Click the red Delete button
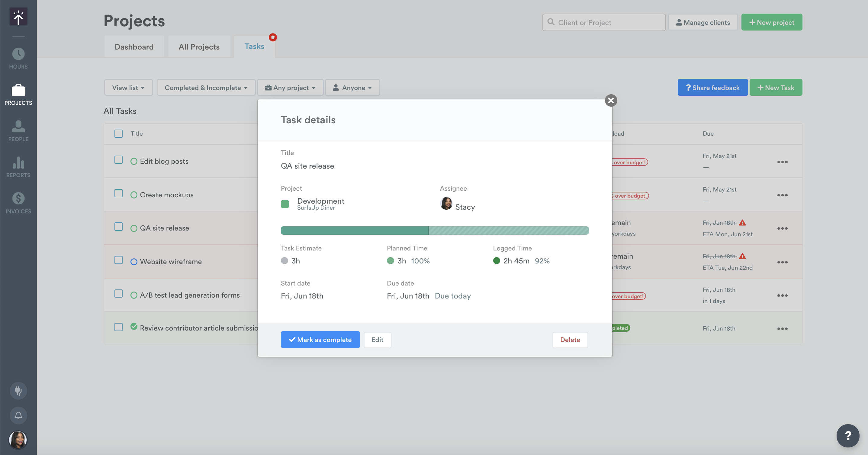 click(x=570, y=340)
